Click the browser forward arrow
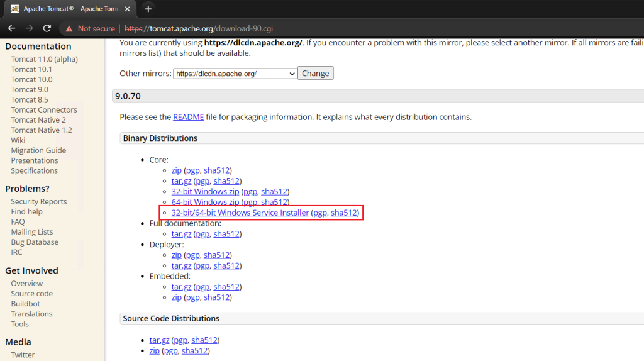The image size is (644, 361). tap(29, 28)
